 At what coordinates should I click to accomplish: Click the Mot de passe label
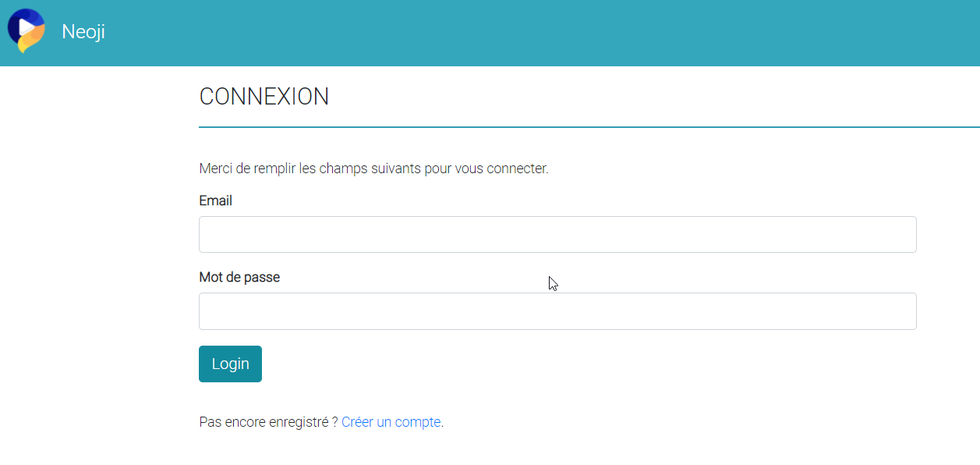point(239,277)
